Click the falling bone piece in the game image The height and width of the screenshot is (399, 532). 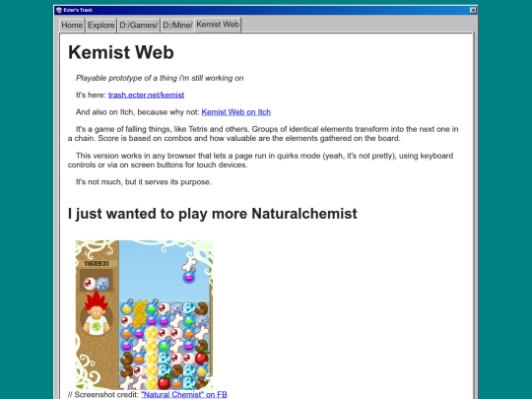pyautogui.click(x=189, y=264)
